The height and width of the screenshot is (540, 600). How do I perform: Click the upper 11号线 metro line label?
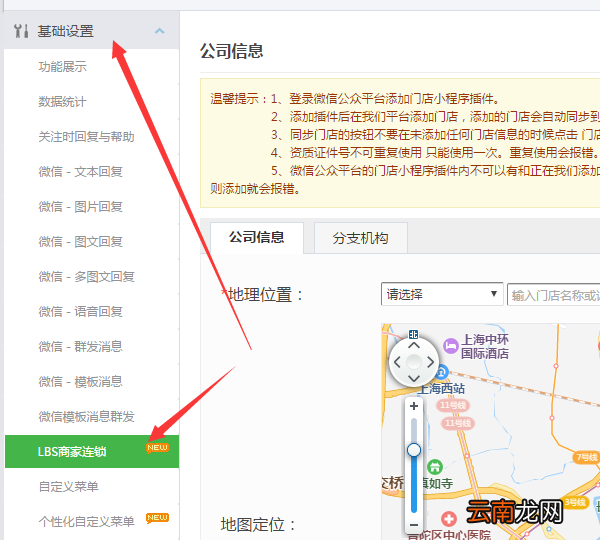tap(453, 405)
